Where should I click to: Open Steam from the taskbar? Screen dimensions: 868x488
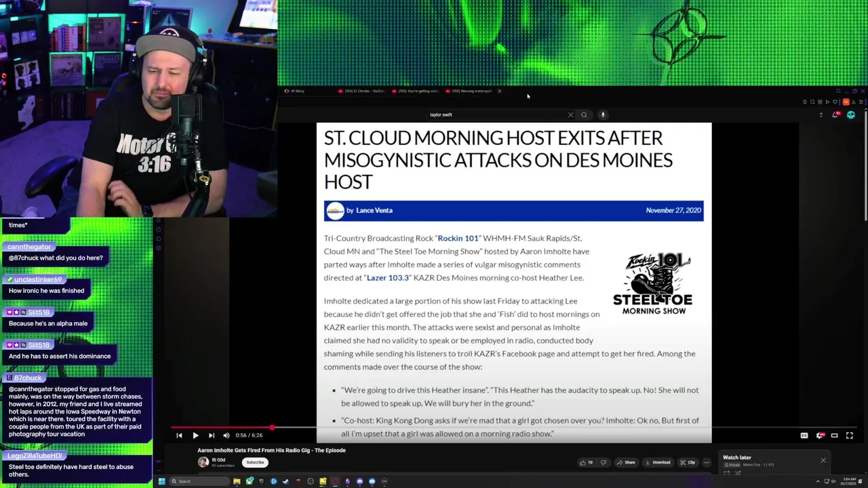(285, 481)
